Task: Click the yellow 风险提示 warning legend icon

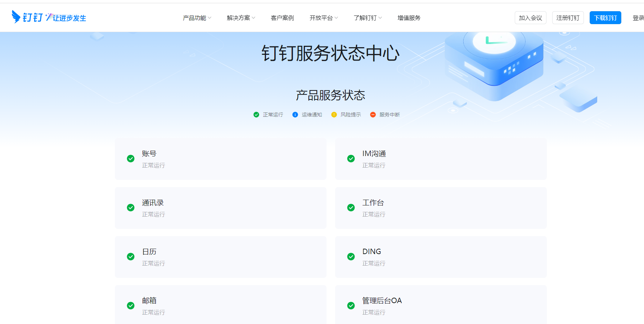Action: [334, 115]
